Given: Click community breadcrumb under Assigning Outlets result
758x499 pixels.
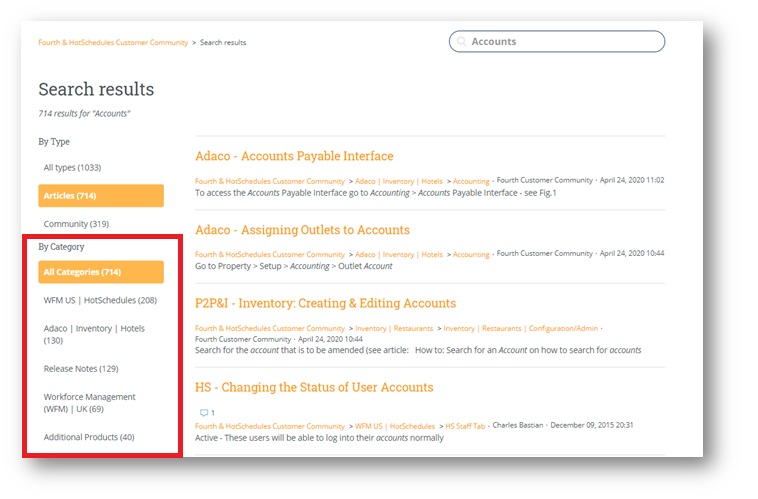Looking at the screenshot, I should click(270, 254).
